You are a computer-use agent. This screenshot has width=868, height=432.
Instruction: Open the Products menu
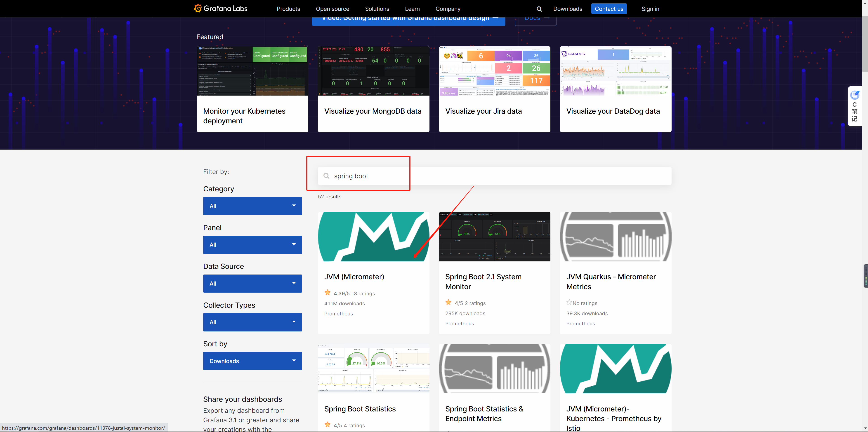pyautogui.click(x=288, y=9)
